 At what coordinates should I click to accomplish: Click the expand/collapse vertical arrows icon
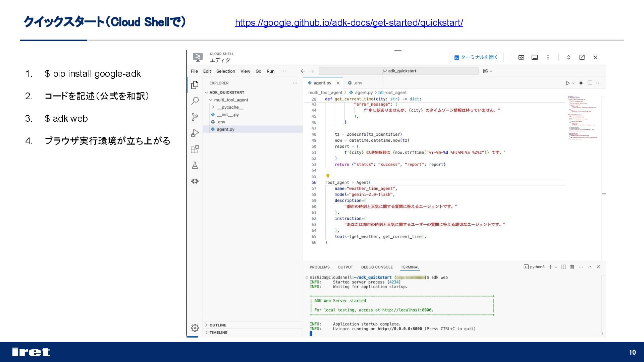[x=569, y=57]
